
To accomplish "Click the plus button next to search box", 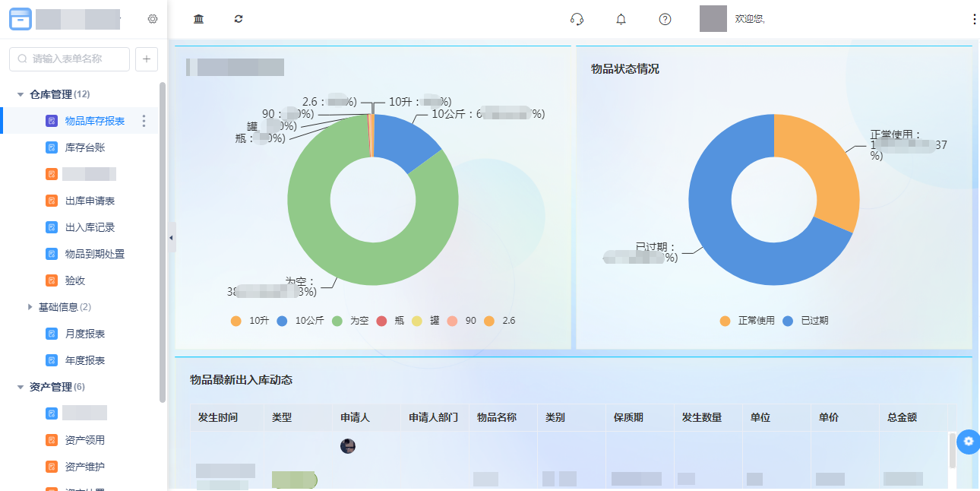I will (x=146, y=59).
